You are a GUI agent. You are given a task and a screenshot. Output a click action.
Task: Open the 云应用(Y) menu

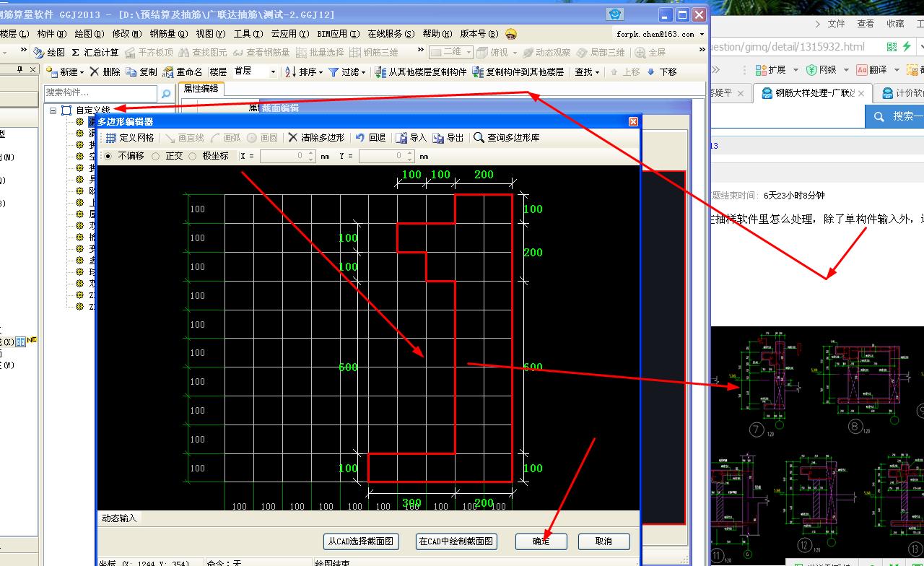[290, 34]
